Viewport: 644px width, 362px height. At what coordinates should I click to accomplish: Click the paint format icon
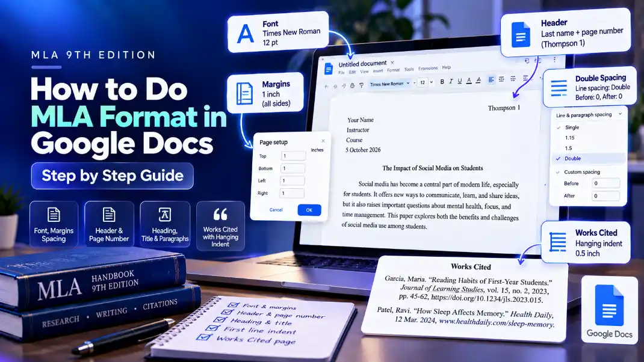pos(362,85)
